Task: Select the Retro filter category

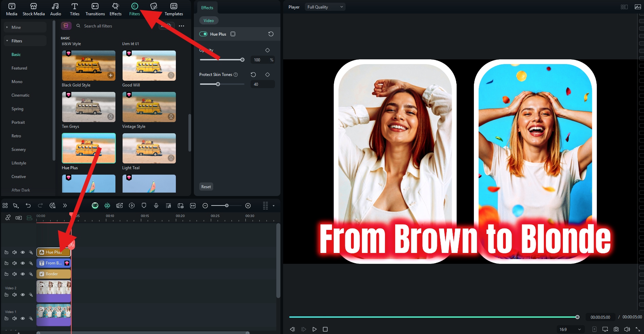Action: [x=16, y=136]
